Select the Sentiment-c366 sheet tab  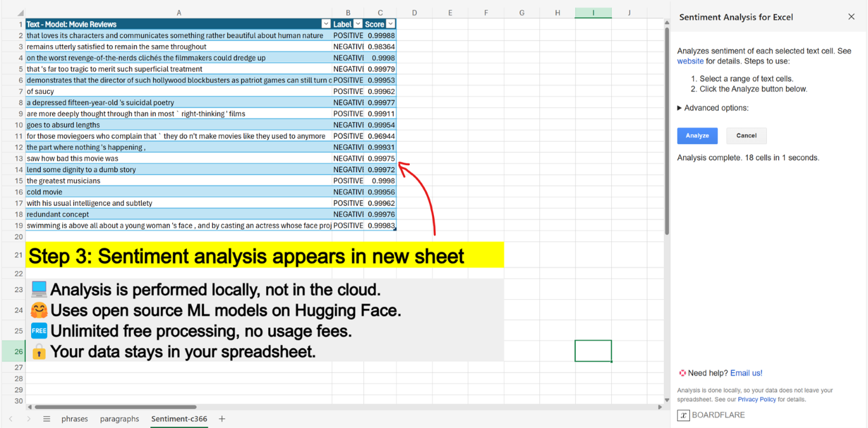pos(179,419)
